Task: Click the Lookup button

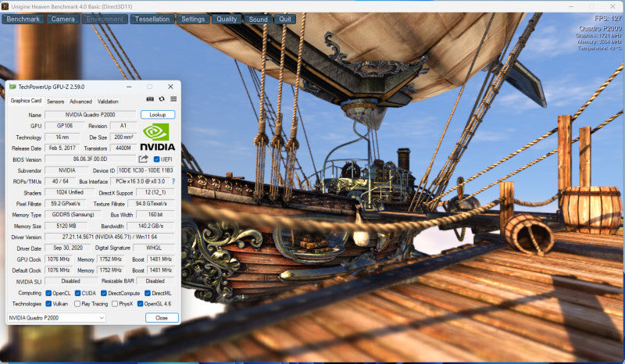Action: click(x=158, y=115)
